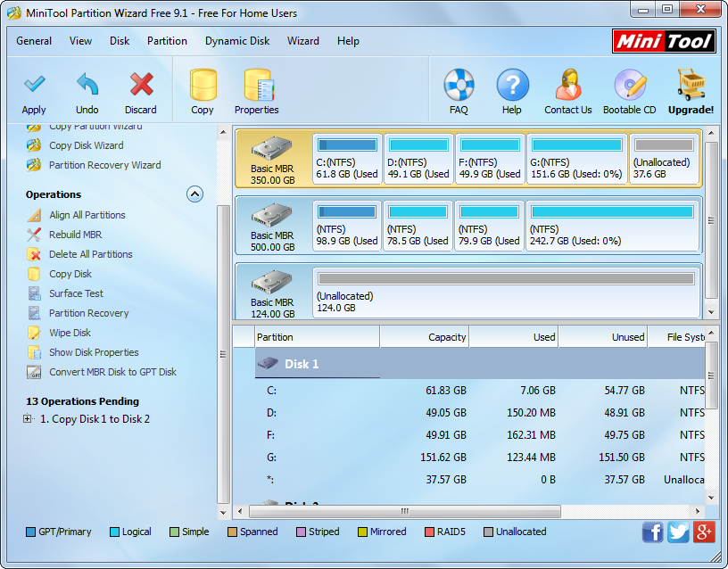Click the Used column header
This screenshot has width=728, height=569.
point(514,337)
